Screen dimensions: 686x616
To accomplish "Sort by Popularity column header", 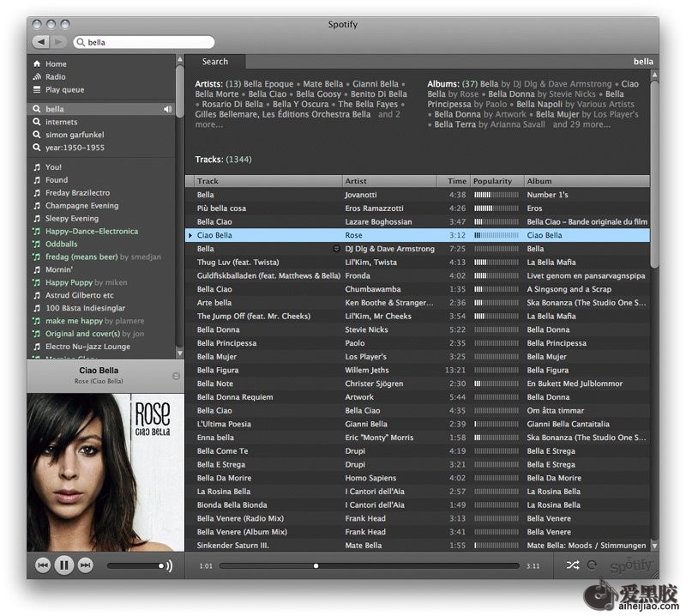I will [497, 181].
